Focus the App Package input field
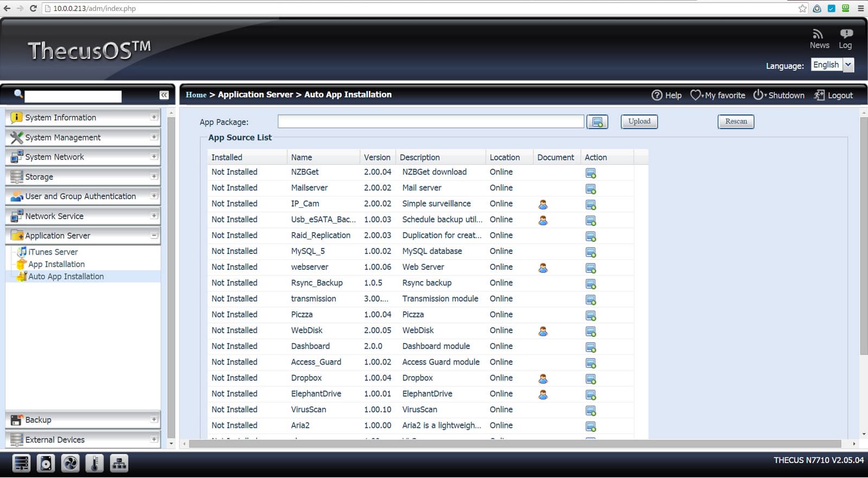The image size is (868, 478). 431,122
